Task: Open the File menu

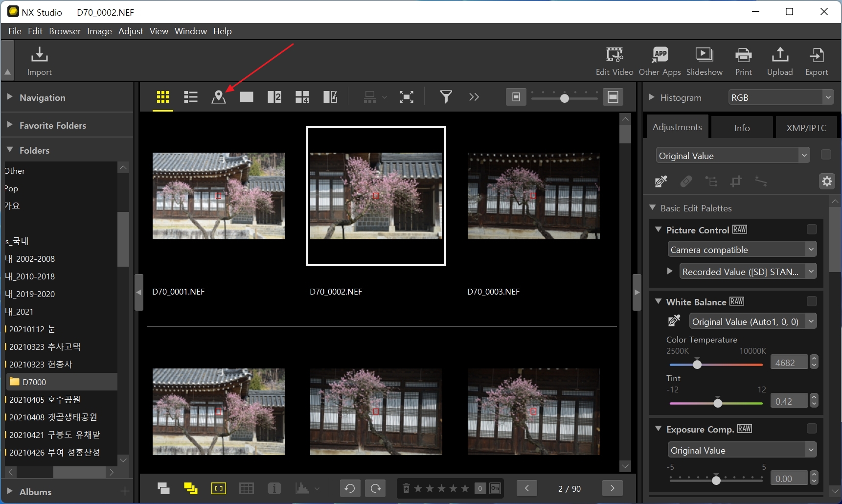Action: [x=15, y=31]
